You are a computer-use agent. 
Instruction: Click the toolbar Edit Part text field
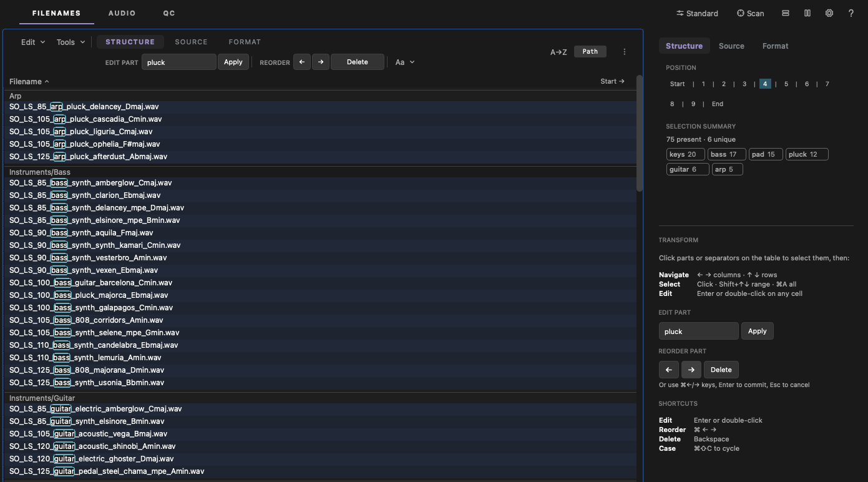(179, 62)
